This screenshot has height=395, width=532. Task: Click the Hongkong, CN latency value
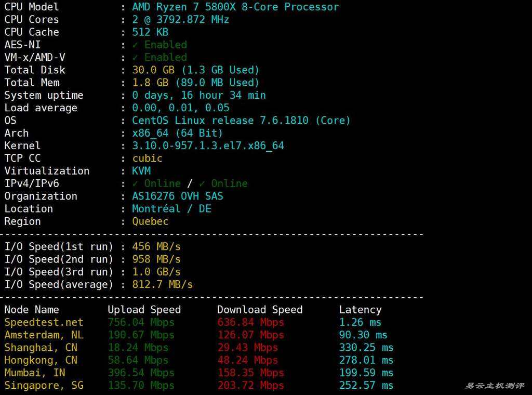tap(366, 360)
